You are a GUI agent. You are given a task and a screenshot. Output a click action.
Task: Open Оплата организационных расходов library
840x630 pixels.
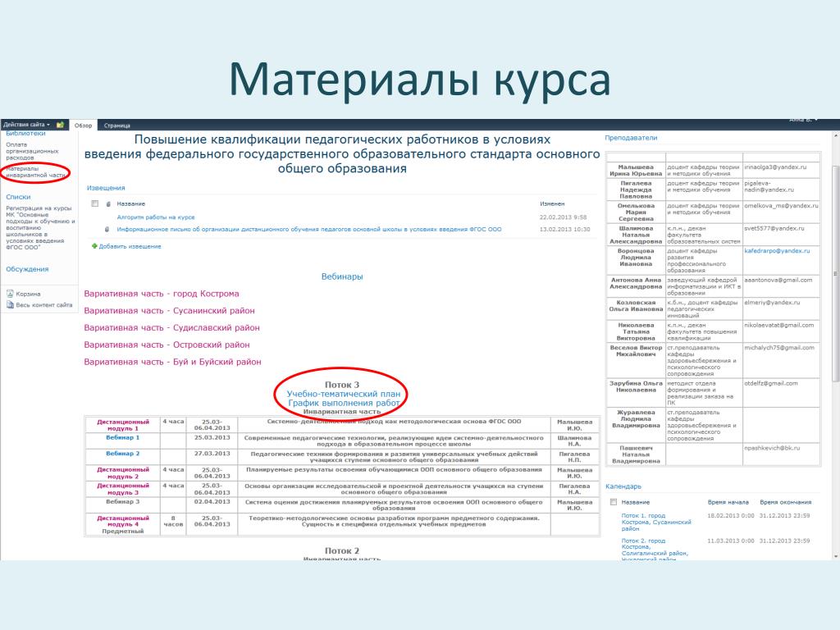tap(32, 151)
